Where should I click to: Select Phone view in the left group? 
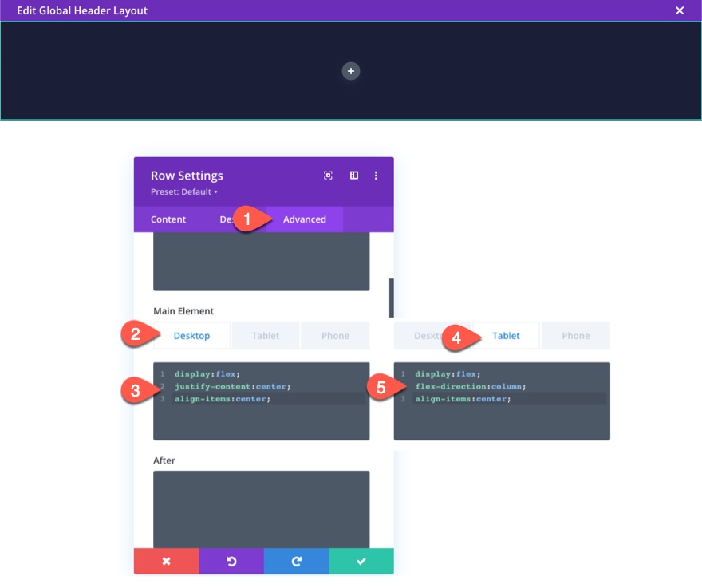coord(335,335)
